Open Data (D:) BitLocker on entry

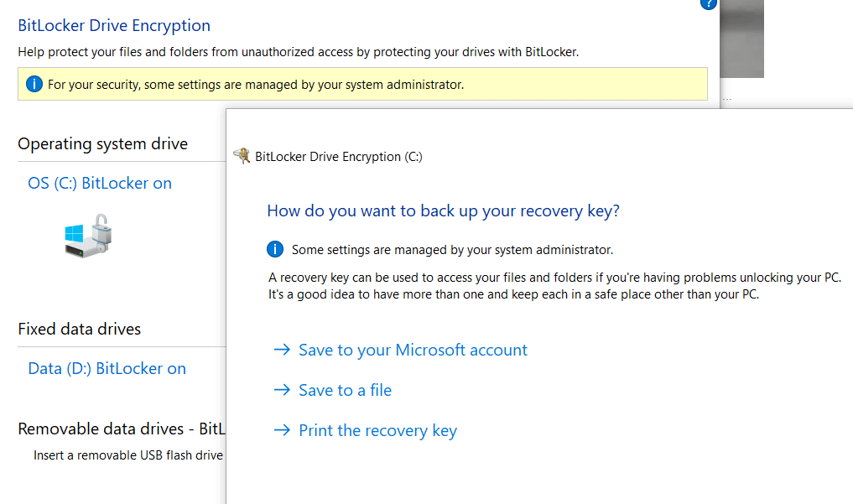tap(107, 369)
